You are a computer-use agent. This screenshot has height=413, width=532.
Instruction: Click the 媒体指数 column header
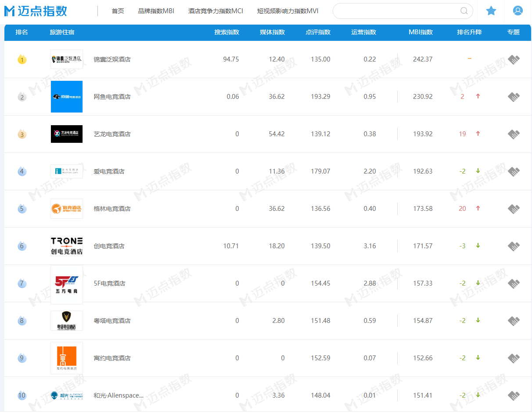click(273, 32)
